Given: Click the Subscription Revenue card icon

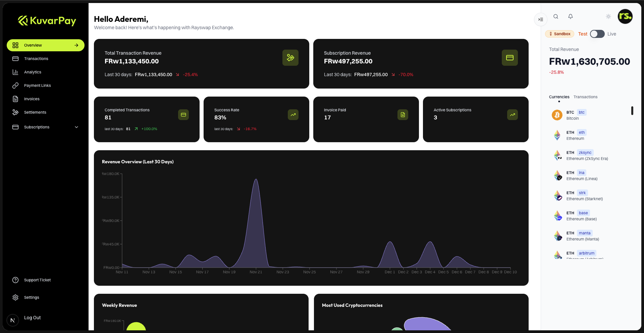Looking at the screenshot, I should tap(509, 58).
